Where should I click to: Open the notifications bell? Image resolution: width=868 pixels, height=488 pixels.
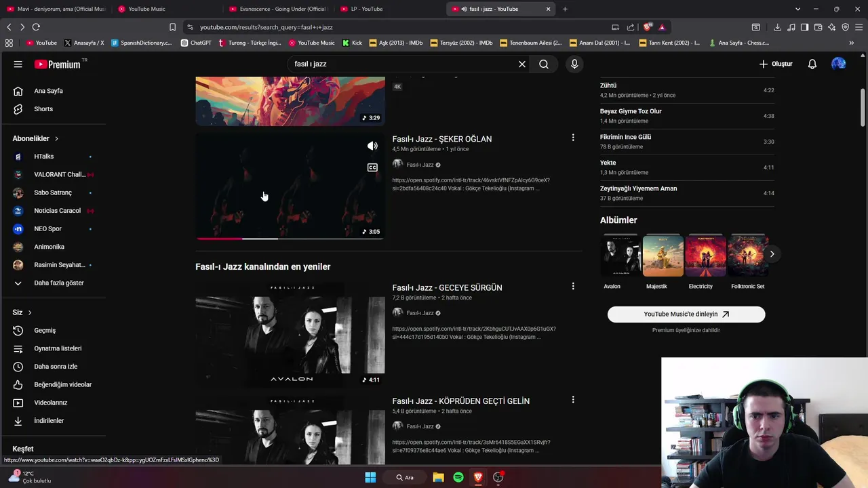tap(812, 64)
